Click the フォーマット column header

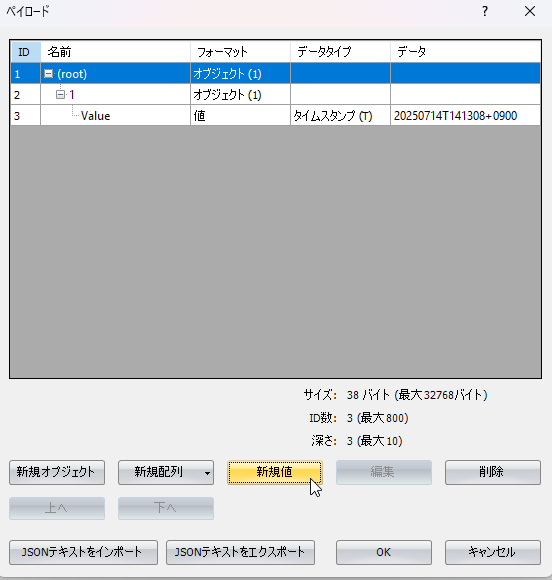pos(240,52)
